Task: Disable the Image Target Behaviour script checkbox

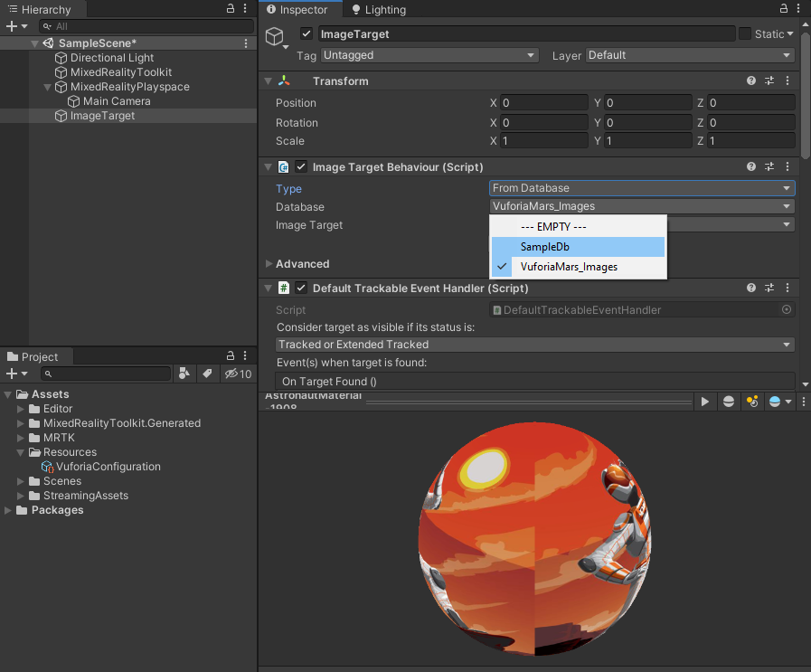Action: click(301, 167)
